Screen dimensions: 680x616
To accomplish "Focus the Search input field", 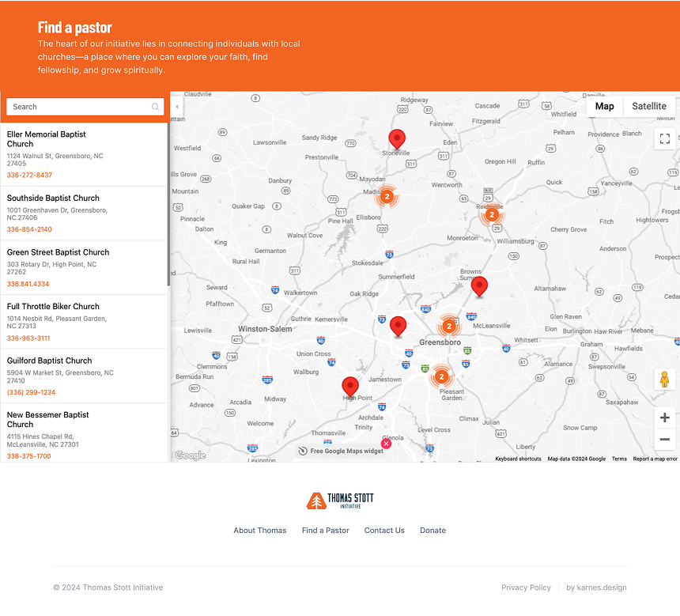I will tap(85, 107).
